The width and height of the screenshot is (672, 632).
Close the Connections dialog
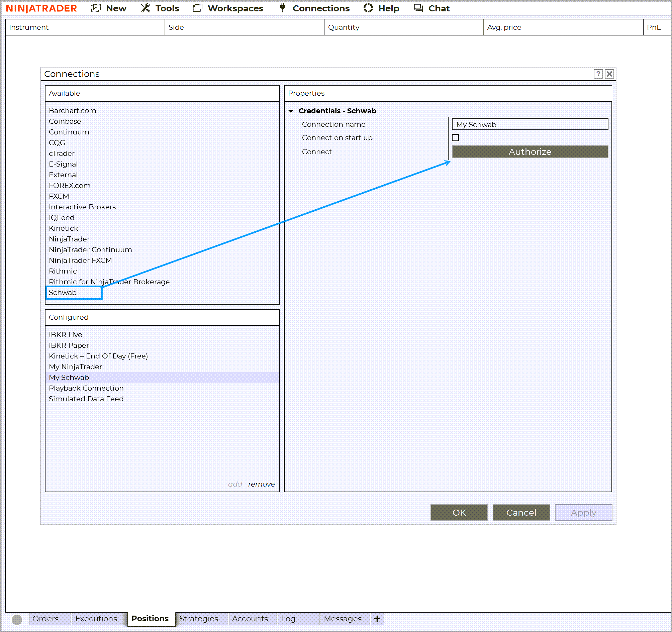pos(609,74)
